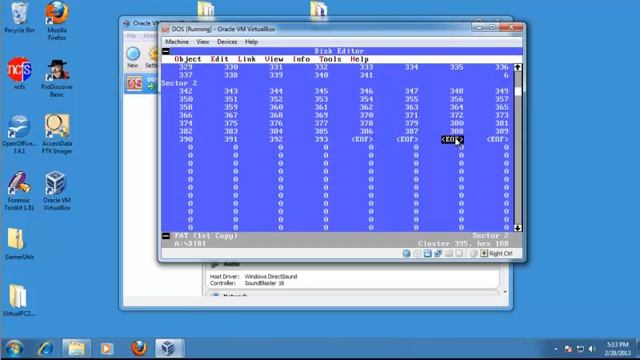Open the Help menu in VirtualBox menu bar
Viewport: 640px width, 360px height.
coord(251,42)
